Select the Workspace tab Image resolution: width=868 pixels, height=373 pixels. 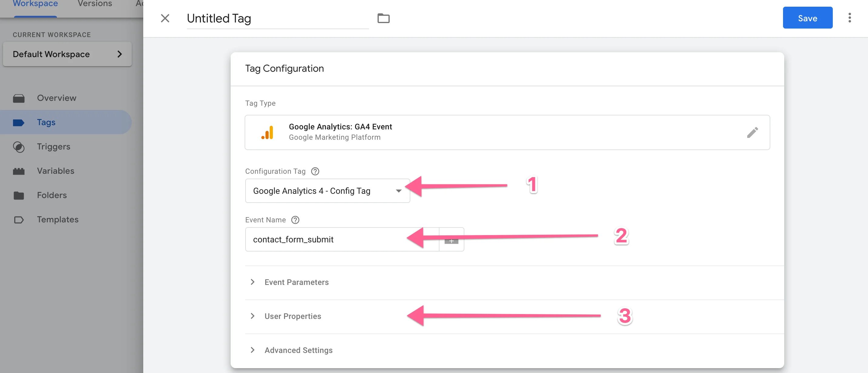point(35,4)
